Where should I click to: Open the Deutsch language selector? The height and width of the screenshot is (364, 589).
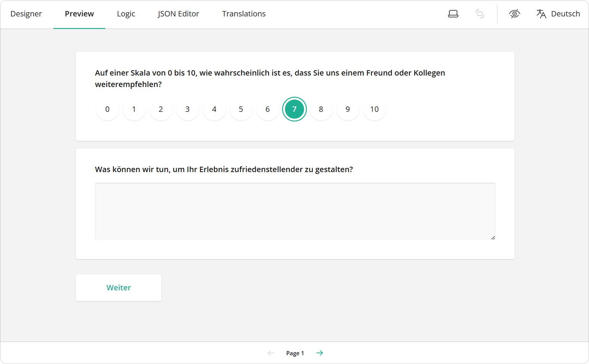click(566, 13)
